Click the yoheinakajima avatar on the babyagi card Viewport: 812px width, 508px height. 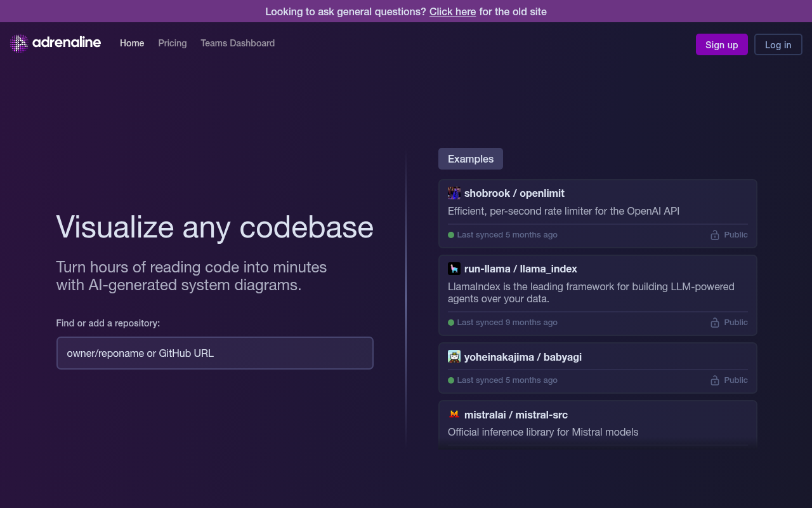click(454, 356)
